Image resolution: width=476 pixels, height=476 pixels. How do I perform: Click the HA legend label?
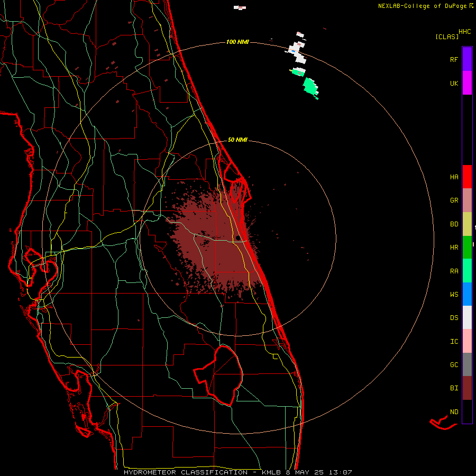tap(454, 177)
